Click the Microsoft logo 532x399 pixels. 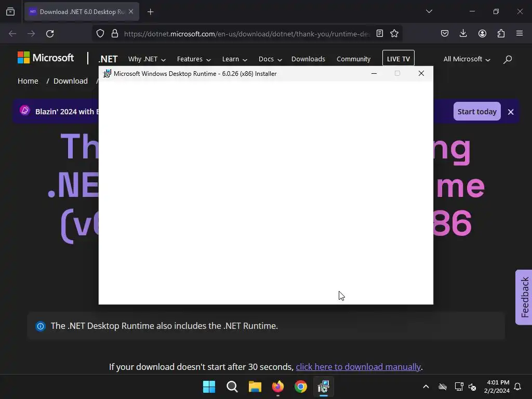click(46, 58)
